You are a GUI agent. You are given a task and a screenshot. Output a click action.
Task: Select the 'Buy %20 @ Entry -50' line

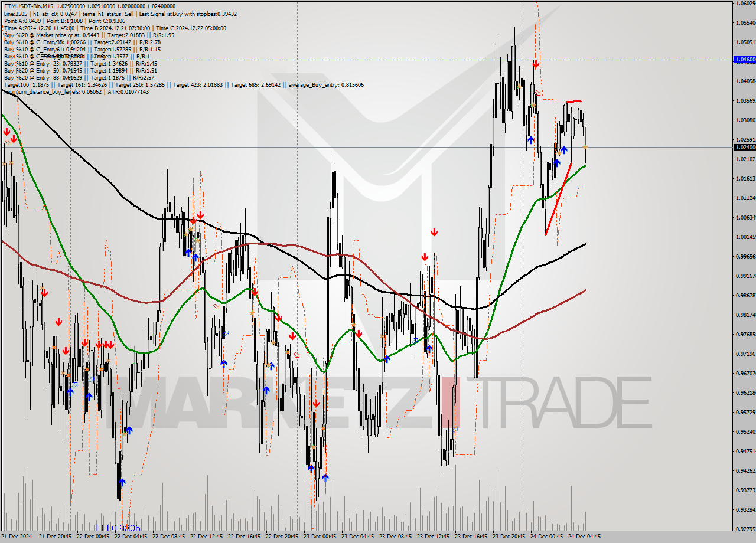(x=80, y=70)
